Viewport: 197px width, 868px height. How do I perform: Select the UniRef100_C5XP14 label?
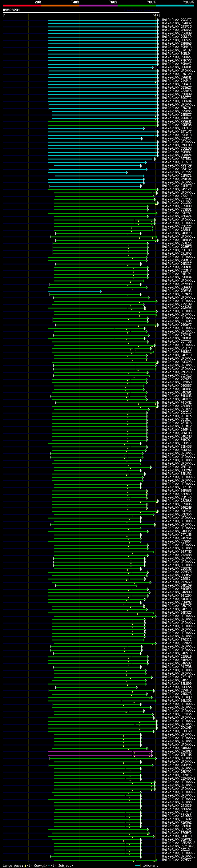[x=177, y=138]
